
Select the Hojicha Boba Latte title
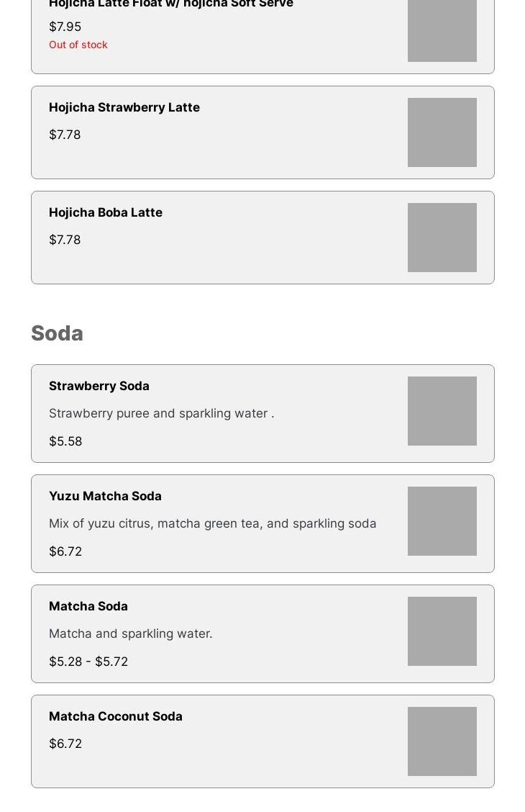[x=105, y=212]
